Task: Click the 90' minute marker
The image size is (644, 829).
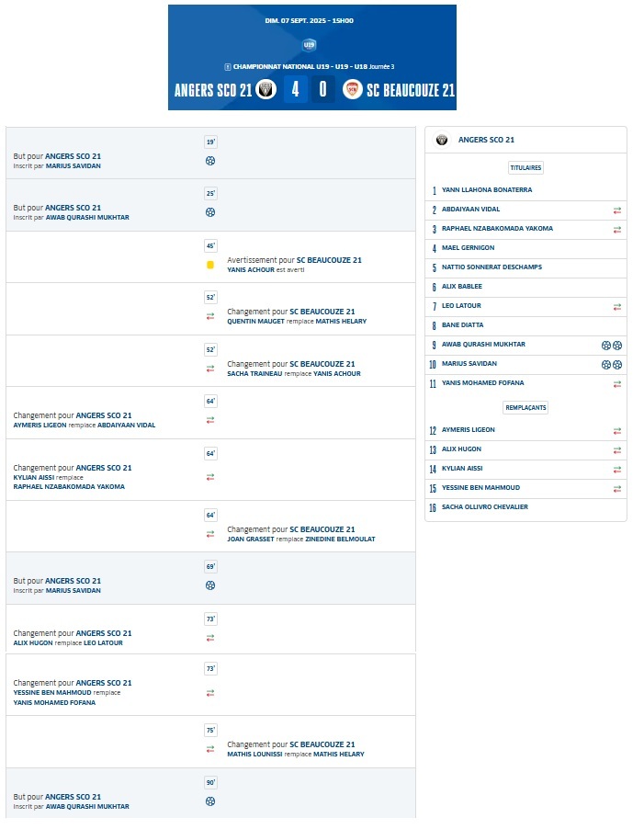Action: point(210,782)
